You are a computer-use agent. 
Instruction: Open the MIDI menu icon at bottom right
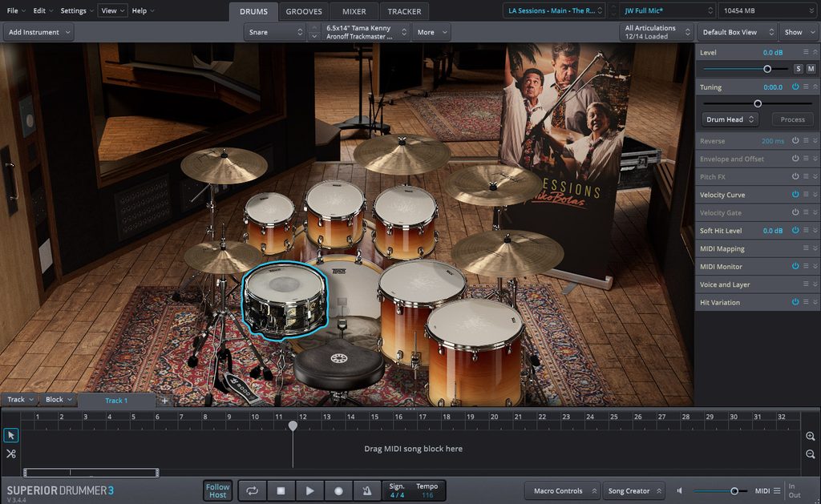(x=777, y=491)
